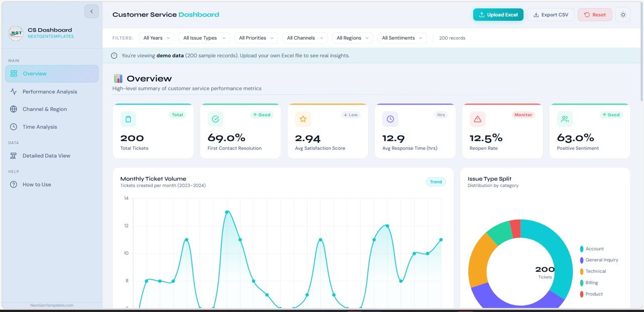The height and width of the screenshot is (312, 644).
Task: Expand the All Priorities filter
Action: [257, 38]
